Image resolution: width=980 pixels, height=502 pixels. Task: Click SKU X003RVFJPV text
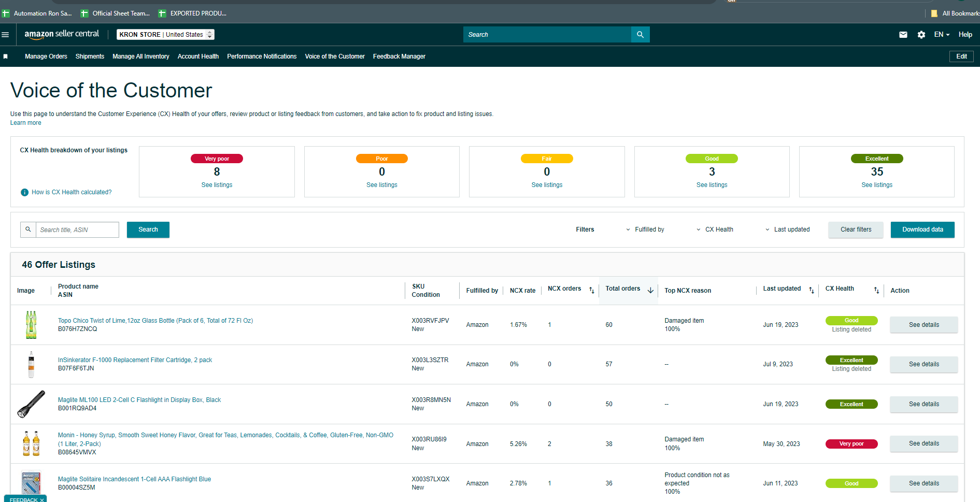(x=430, y=321)
